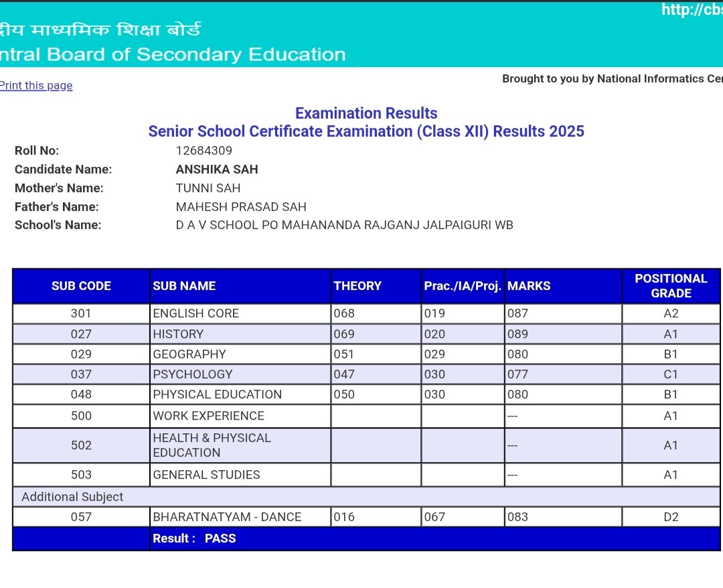723x588 pixels.
Task: Click the Central Board of Secondary Education title
Action: click(x=173, y=55)
